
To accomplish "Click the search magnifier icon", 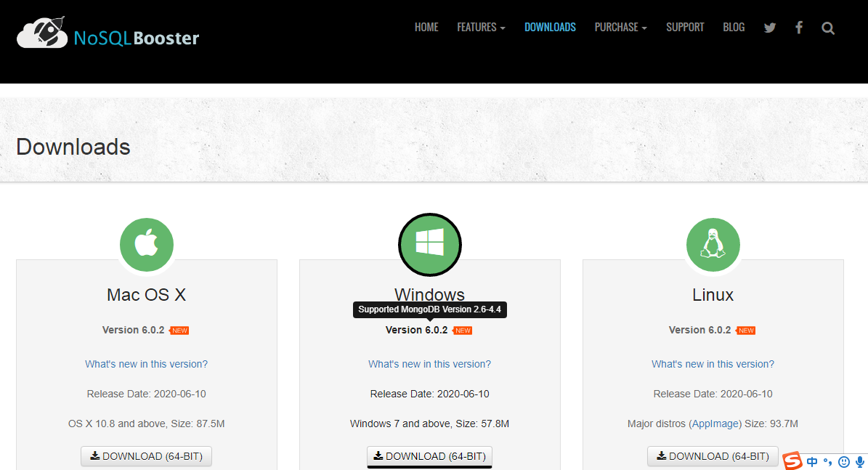I will click(x=827, y=28).
